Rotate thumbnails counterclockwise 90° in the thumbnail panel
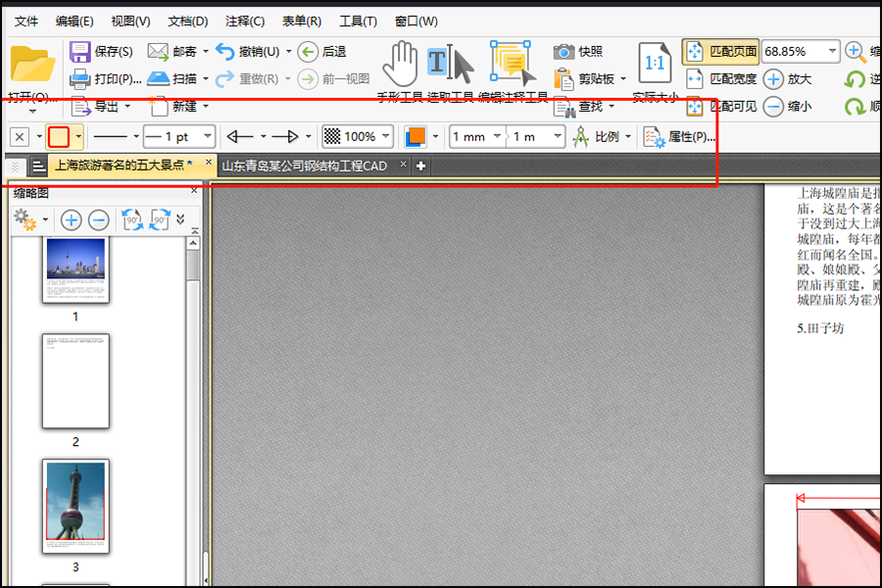The height and width of the screenshot is (588, 882). [132, 220]
